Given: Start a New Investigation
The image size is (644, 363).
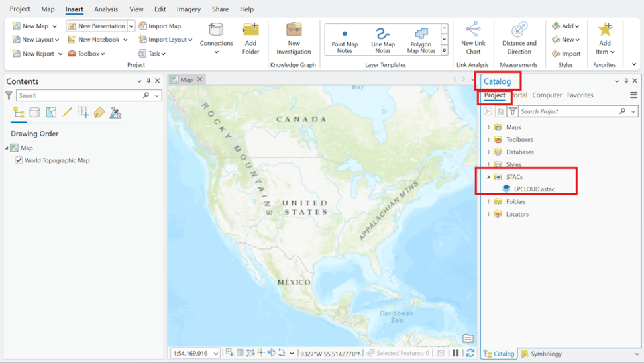Looking at the screenshot, I should tap(294, 38).
